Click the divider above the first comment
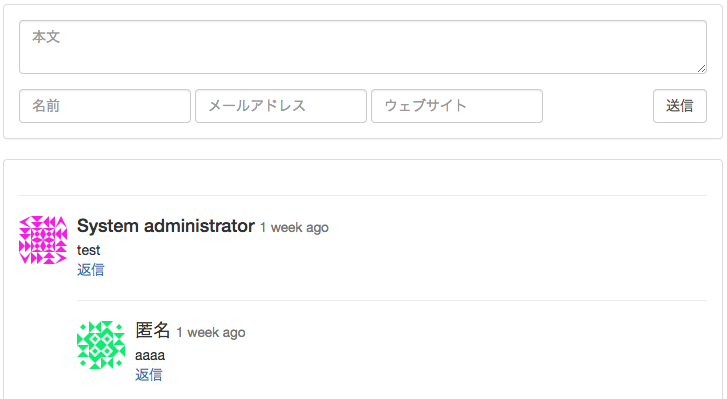This screenshot has height=399, width=727. click(x=363, y=196)
